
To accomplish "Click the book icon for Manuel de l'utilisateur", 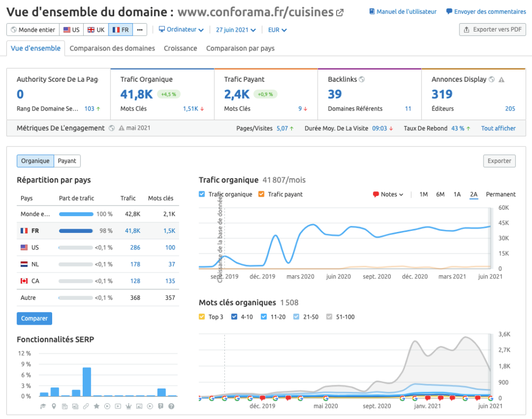I will [x=372, y=12].
